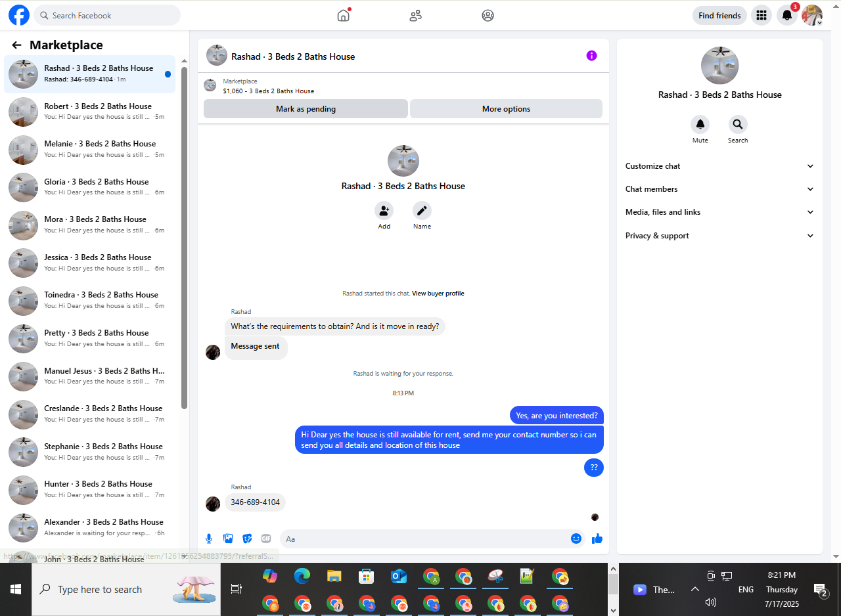
Task: Open the Jessica conversation
Action: point(90,263)
